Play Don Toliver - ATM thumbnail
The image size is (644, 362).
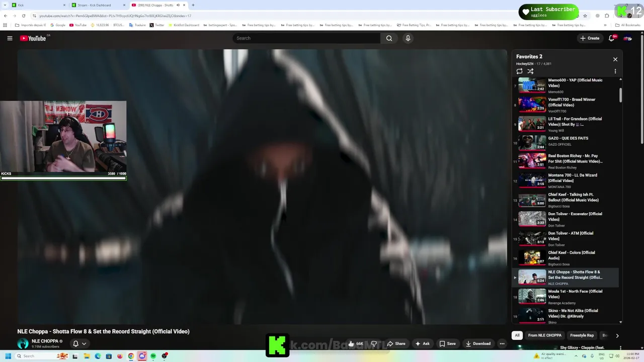pyautogui.click(x=532, y=238)
